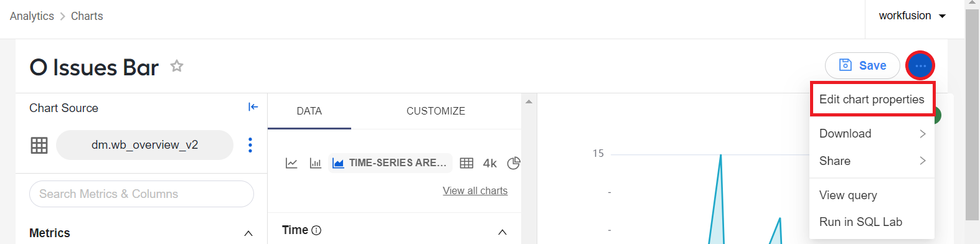Save the chart with Save button
The height and width of the screenshot is (244, 980).
tap(862, 65)
